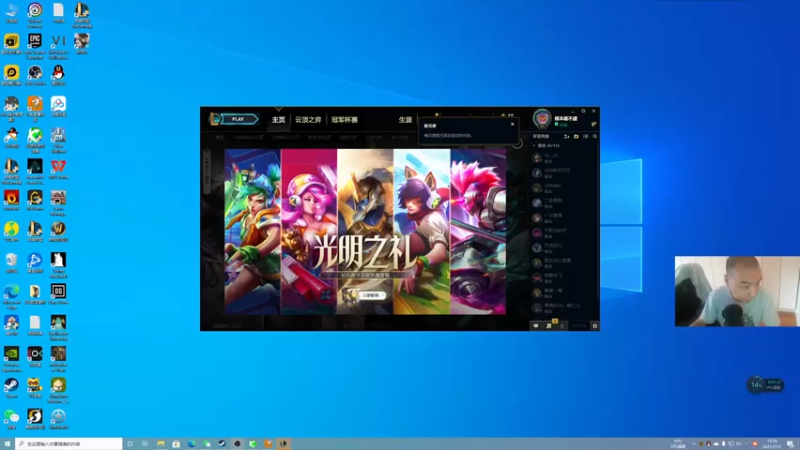
Task: Click the League of Legends taskbar icon
Action: tap(283, 444)
